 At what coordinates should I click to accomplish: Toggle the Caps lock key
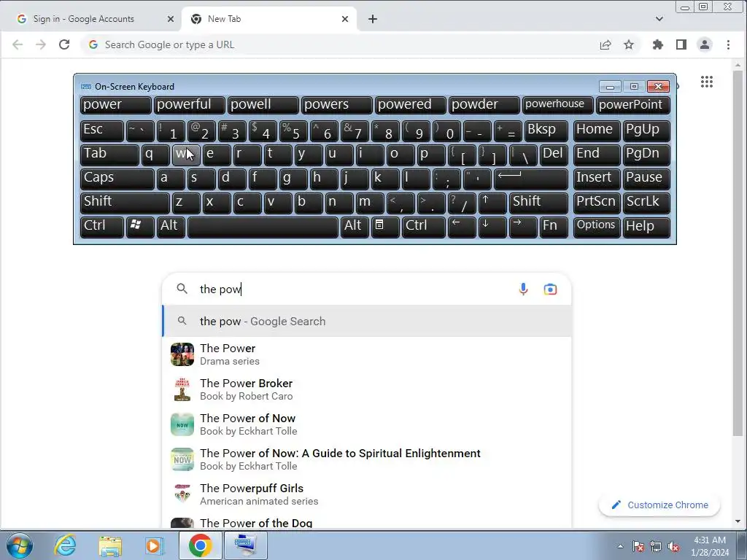117,179
